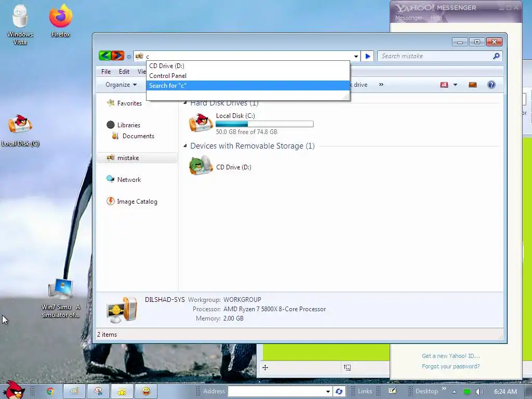The width and height of the screenshot is (532, 399).
Task: Click the change view icon
Action: [x=444, y=85]
